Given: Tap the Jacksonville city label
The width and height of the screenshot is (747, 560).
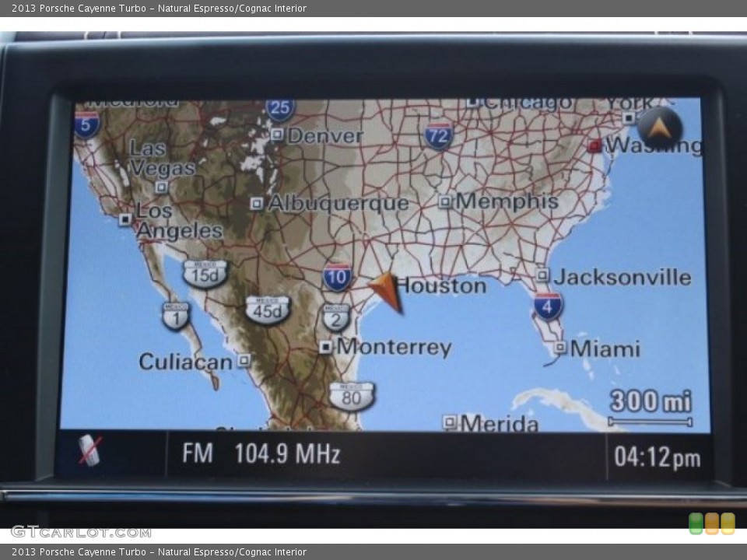Looking at the screenshot, I should pyautogui.click(x=622, y=277).
